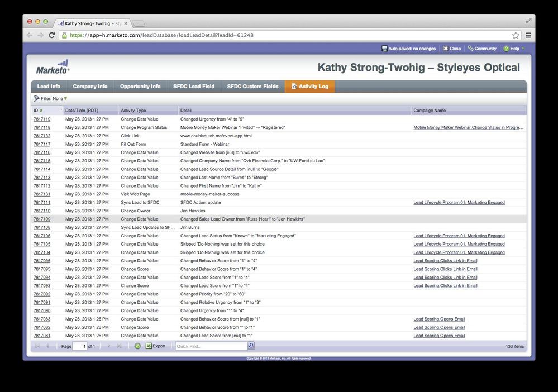The height and width of the screenshot is (392, 558).
Task: Select 'www.doubledutch.me/event-app.html' detail text
Action: 216,136
